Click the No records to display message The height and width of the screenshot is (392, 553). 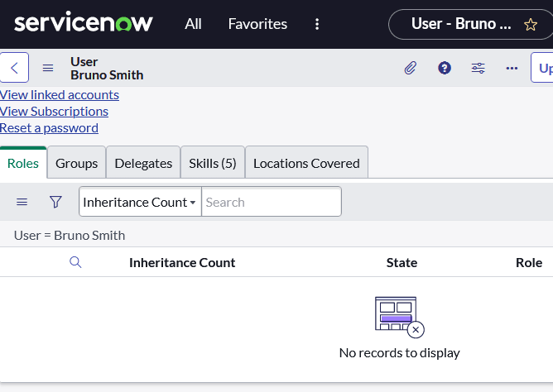click(x=399, y=352)
